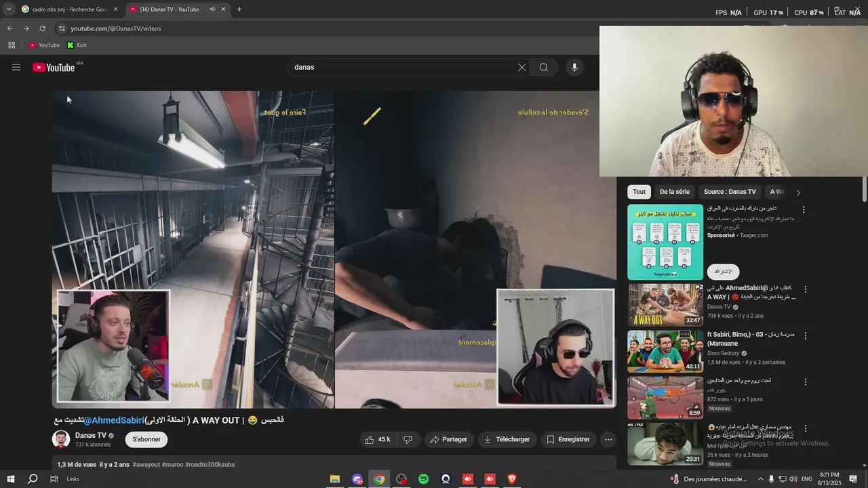Open the Windows notification center icon
Screen dimensions: 868x488
(854, 479)
